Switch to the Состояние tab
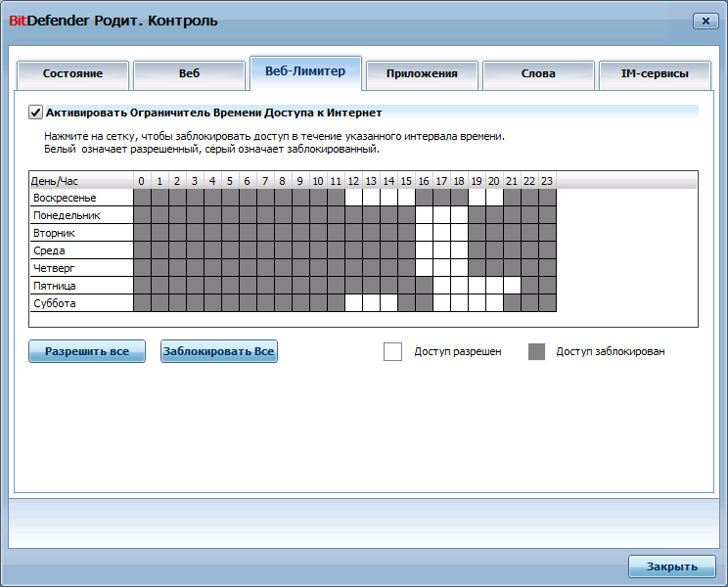 [72, 73]
